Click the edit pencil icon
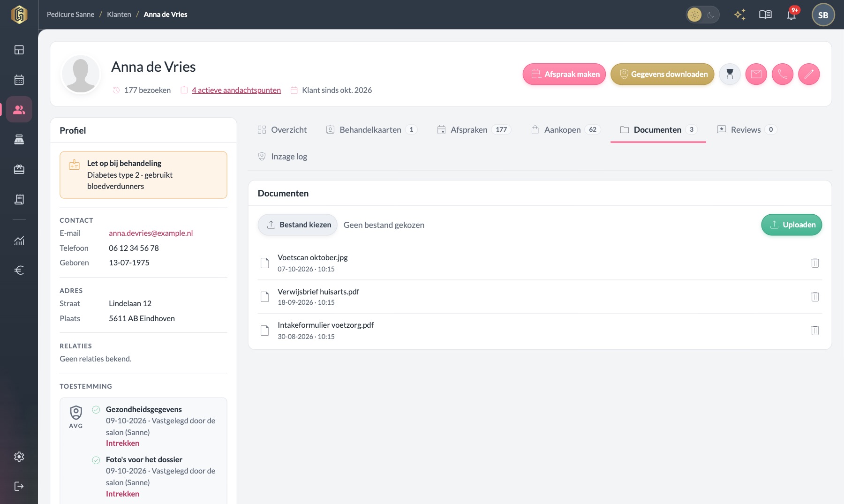Viewport: 844px width, 504px height. pyautogui.click(x=809, y=74)
